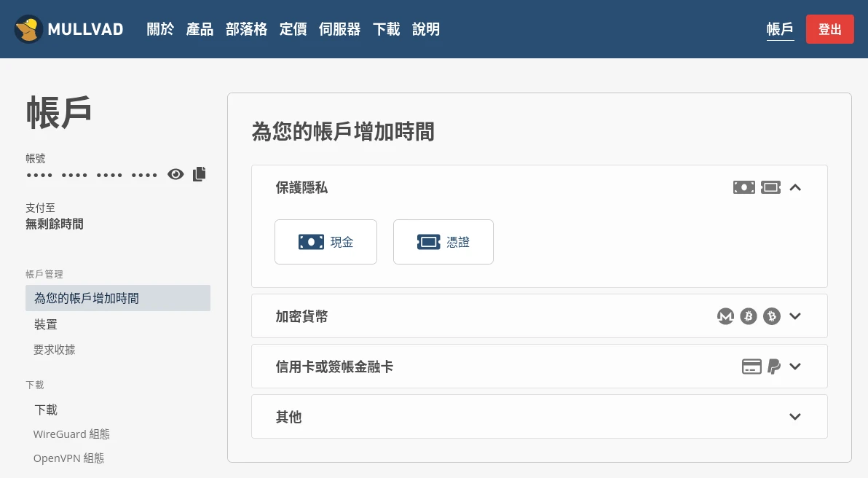This screenshot has width=868, height=478.
Task: Expand the 其他 payment section
Action: coord(795,417)
